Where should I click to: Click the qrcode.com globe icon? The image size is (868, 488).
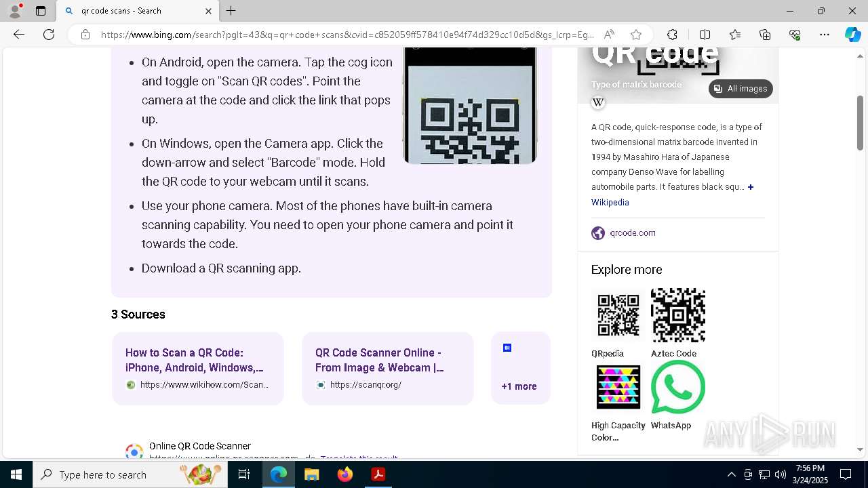pyautogui.click(x=598, y=233)
